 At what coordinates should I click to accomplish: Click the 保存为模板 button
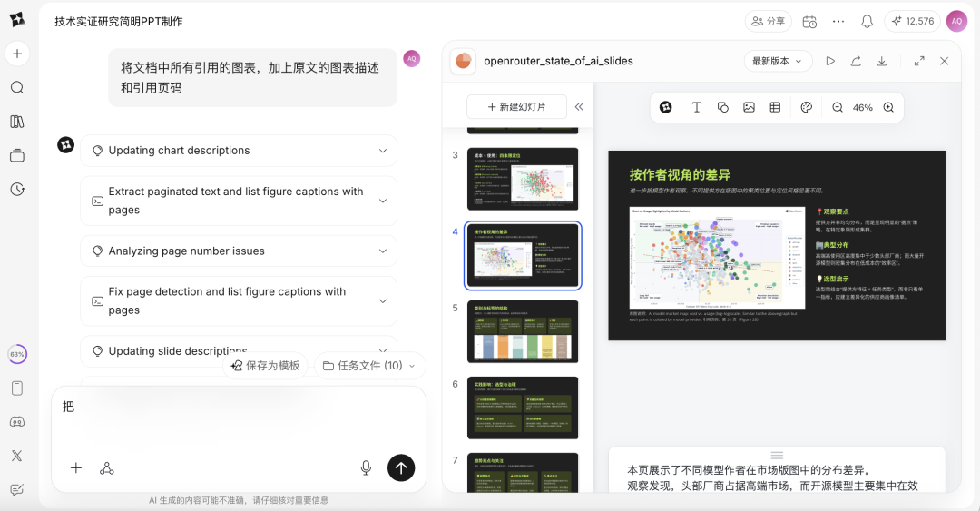coord(265,366)
